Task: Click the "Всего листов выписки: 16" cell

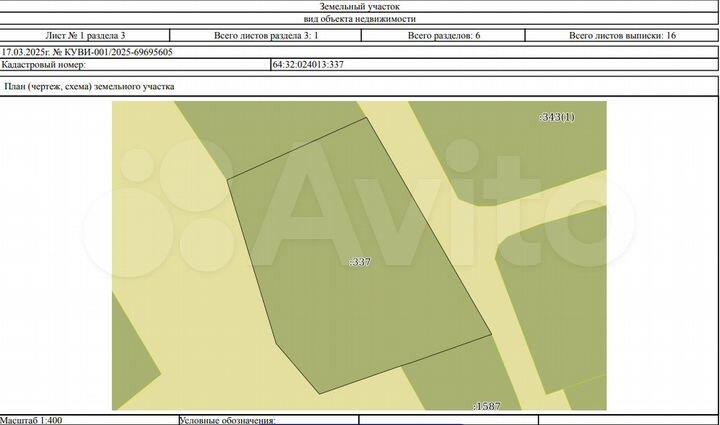Action: [622, 35]
